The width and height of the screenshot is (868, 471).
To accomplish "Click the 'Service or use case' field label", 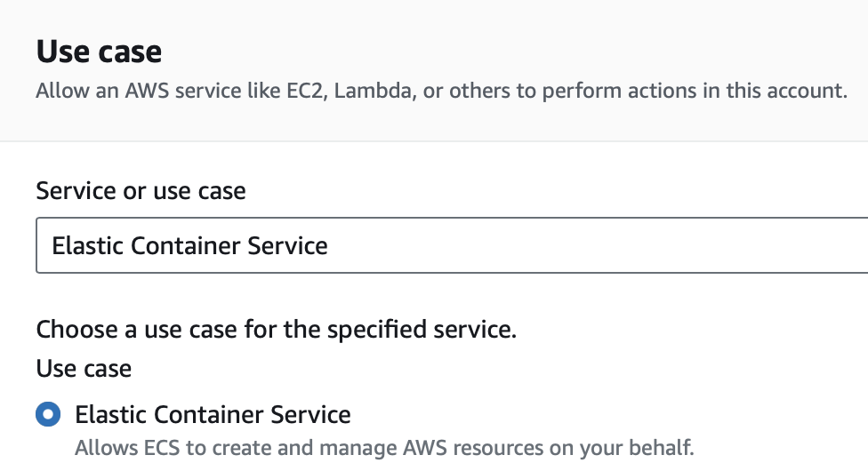I will tap(141, 190).
